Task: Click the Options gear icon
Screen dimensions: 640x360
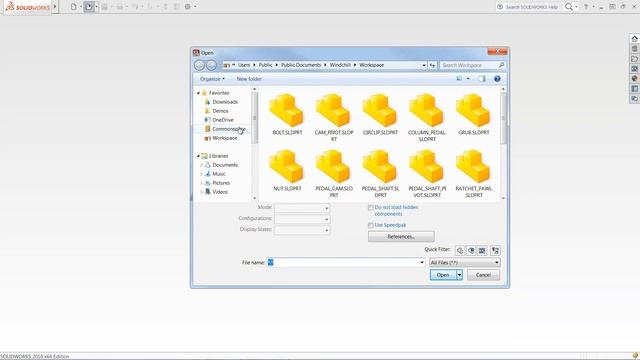Action: click(188, 7)
